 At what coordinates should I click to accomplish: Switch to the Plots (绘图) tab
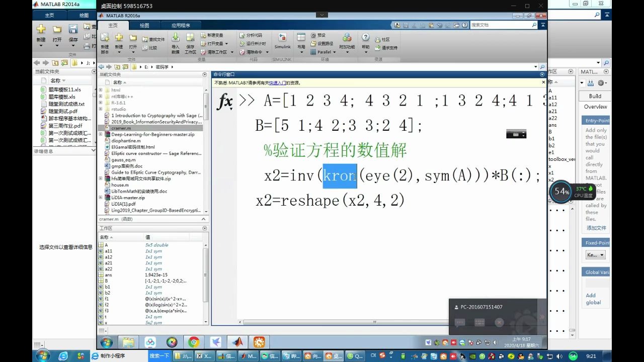point(144,25)
